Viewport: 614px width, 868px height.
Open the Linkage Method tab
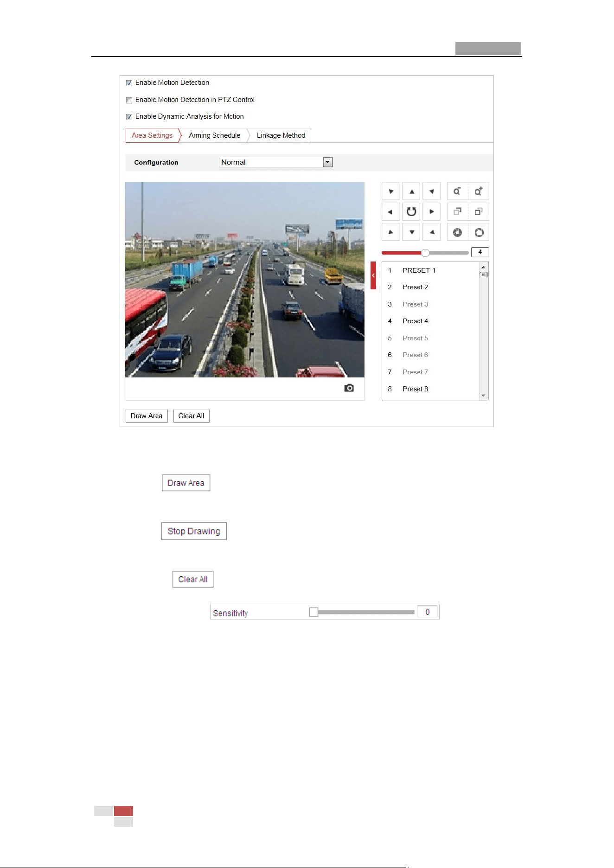click(281, 135)
